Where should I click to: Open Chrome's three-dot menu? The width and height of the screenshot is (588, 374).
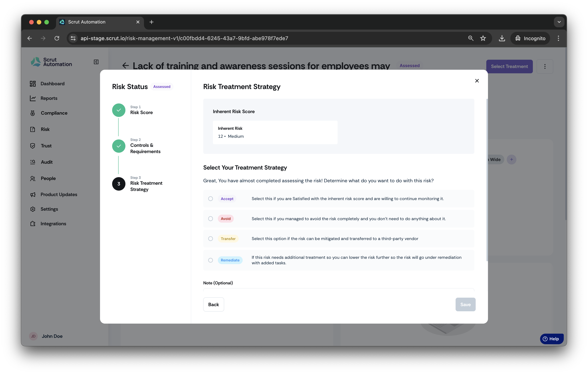(558, 38)
